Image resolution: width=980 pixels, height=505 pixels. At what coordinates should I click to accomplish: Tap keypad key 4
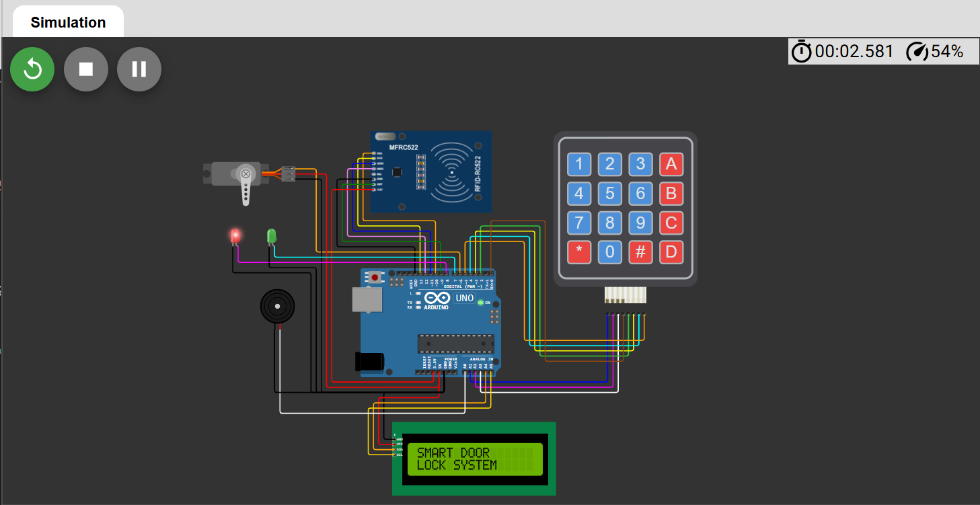(x=579, y=194)
